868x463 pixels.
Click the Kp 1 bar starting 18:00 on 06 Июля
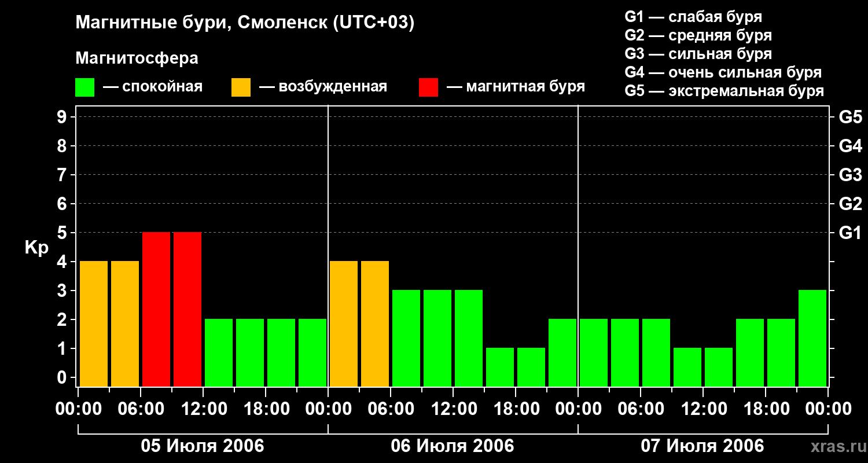531,367
